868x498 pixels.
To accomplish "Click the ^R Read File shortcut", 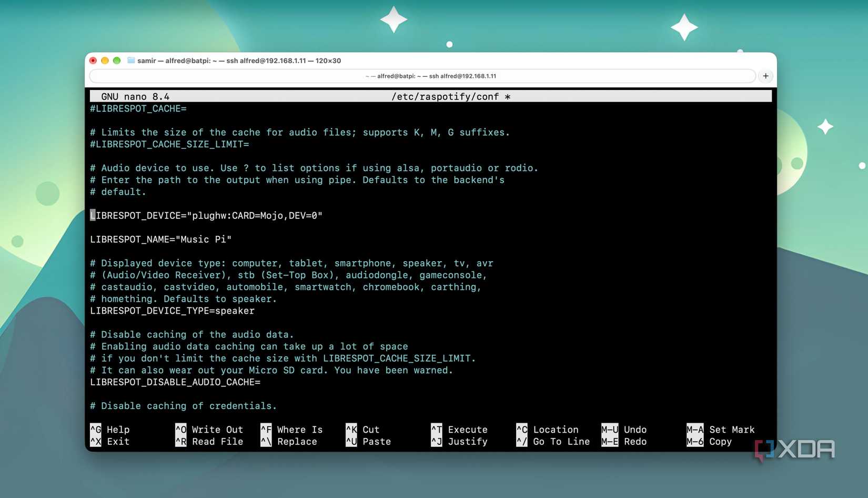I will (209, 442).
